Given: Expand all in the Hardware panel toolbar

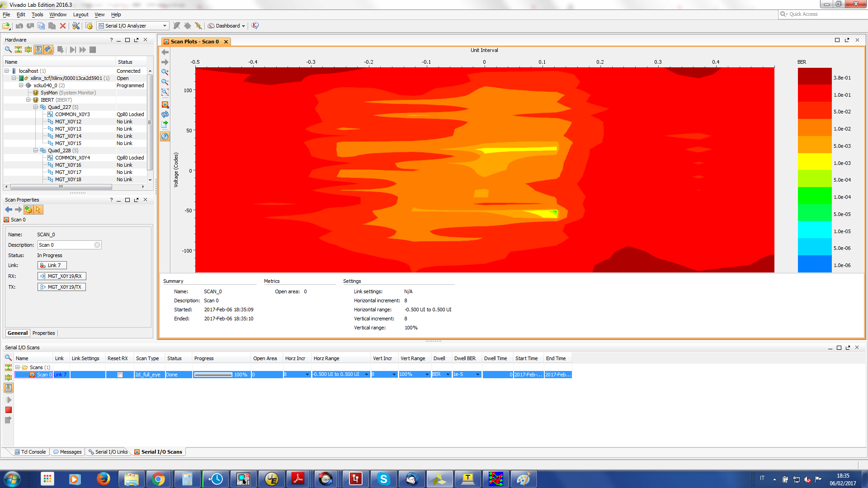Looking at the screenshot, I should 28,50.
